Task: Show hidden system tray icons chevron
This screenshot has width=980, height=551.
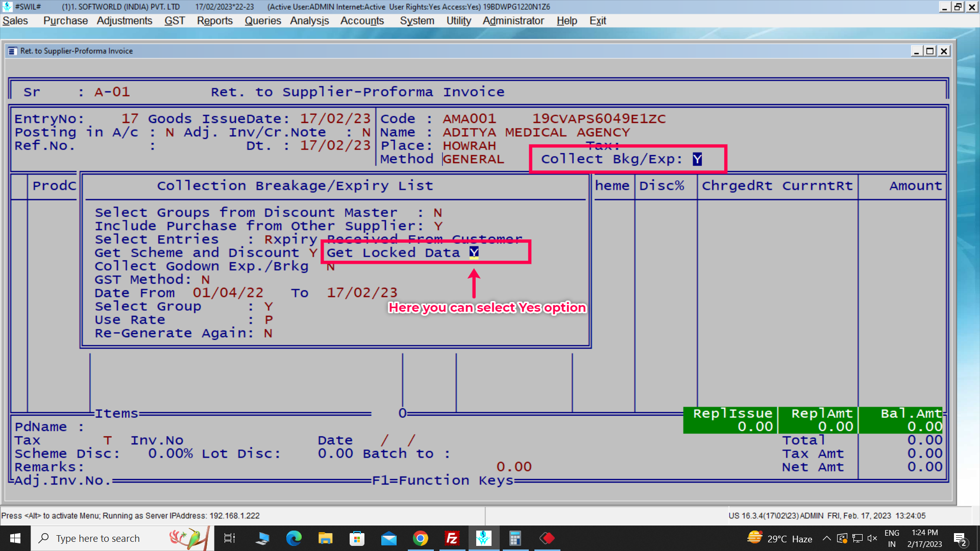Action: [x=826, y=538]
